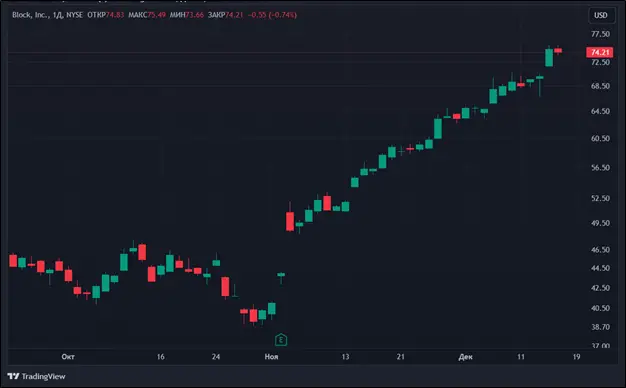Click the МАКС 75.49 high value
This screenshot has height=388, width=626.
[147, 15]
